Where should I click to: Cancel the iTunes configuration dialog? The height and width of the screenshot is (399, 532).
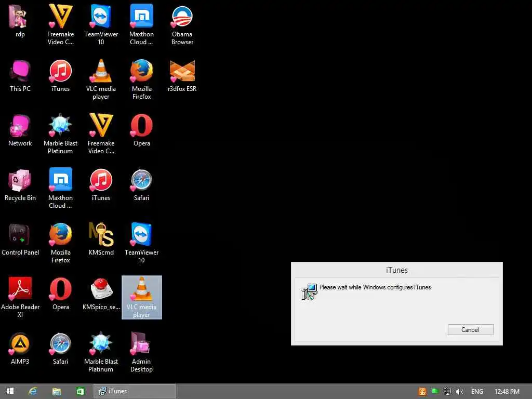coord(470,329)
